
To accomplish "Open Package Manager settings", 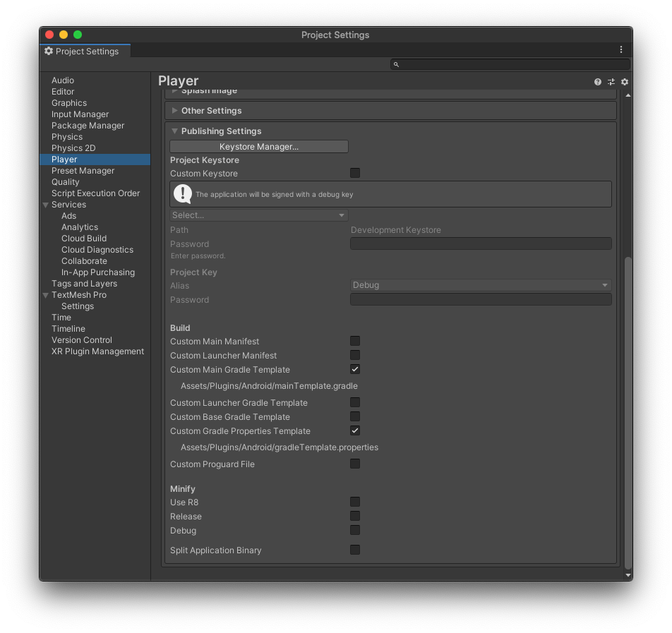I will click(88, 126).
